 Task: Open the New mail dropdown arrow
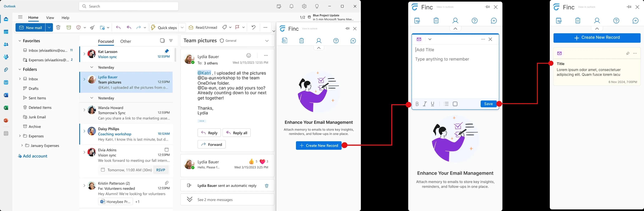coord(49,27)
